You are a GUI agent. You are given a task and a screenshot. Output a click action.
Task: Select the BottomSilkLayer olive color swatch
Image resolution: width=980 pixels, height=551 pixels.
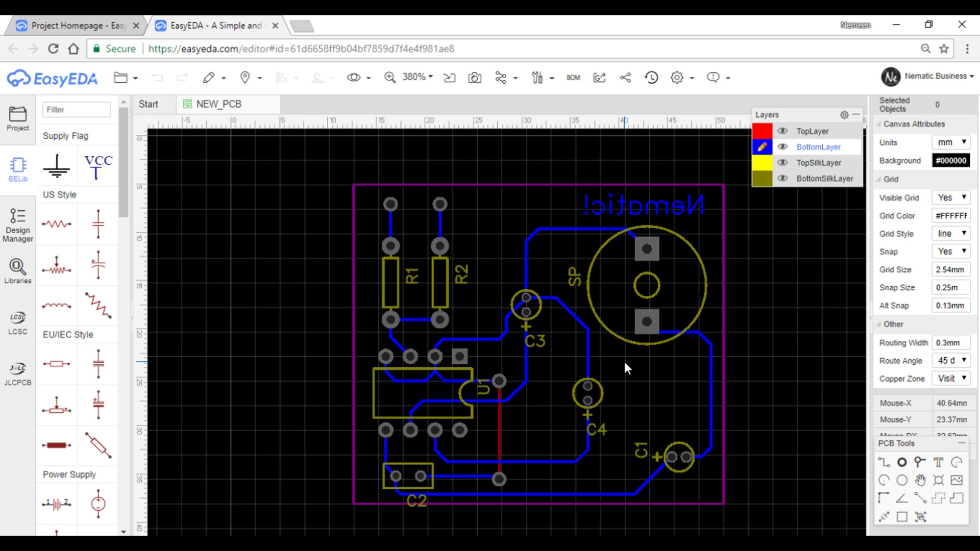click(762, 179)
